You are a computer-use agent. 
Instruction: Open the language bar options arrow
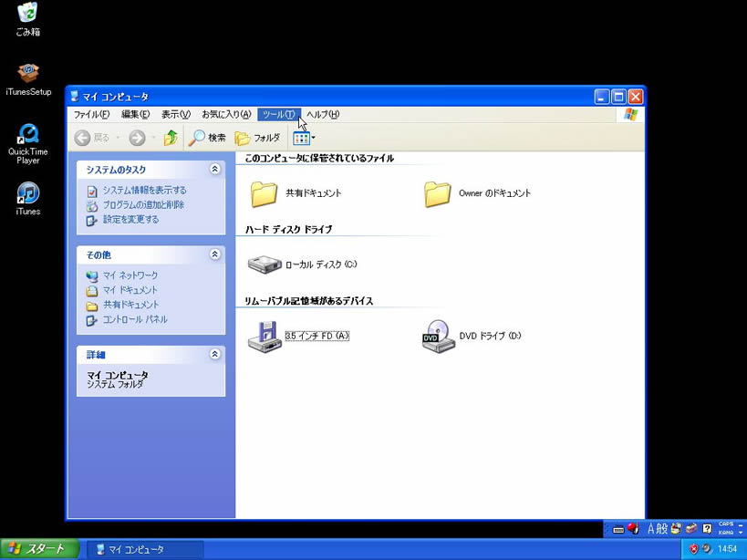[x=741, y=533]
